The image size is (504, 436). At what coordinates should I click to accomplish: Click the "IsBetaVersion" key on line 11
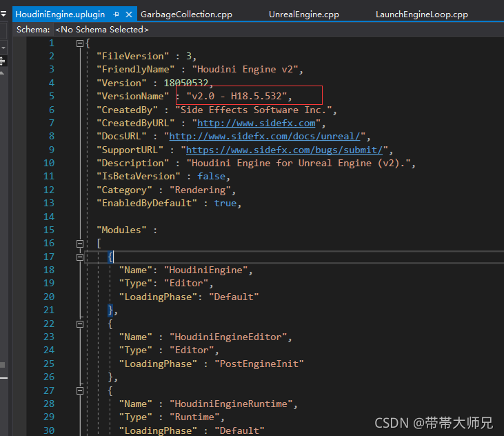pyautogui.click(x=138, y=177)
